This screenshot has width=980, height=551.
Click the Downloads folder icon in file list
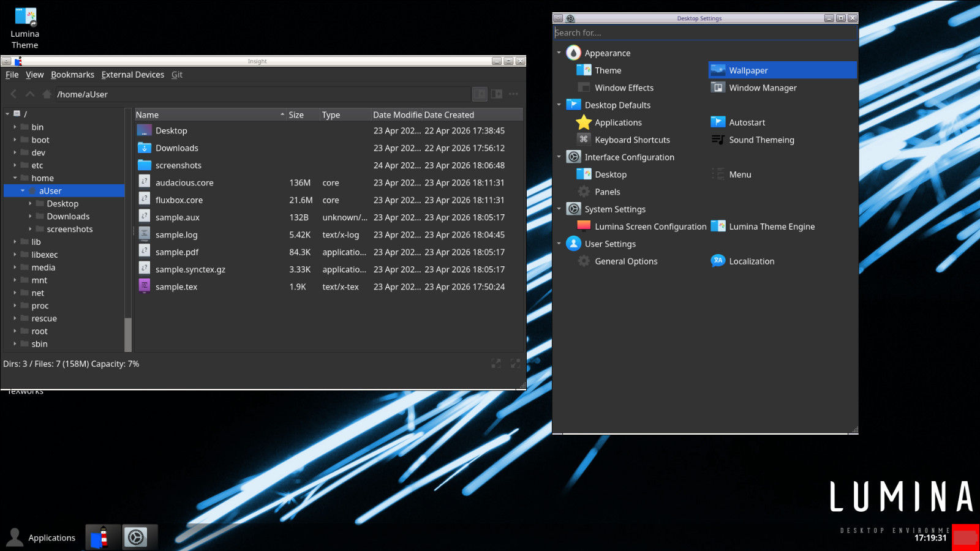point(145,148)
